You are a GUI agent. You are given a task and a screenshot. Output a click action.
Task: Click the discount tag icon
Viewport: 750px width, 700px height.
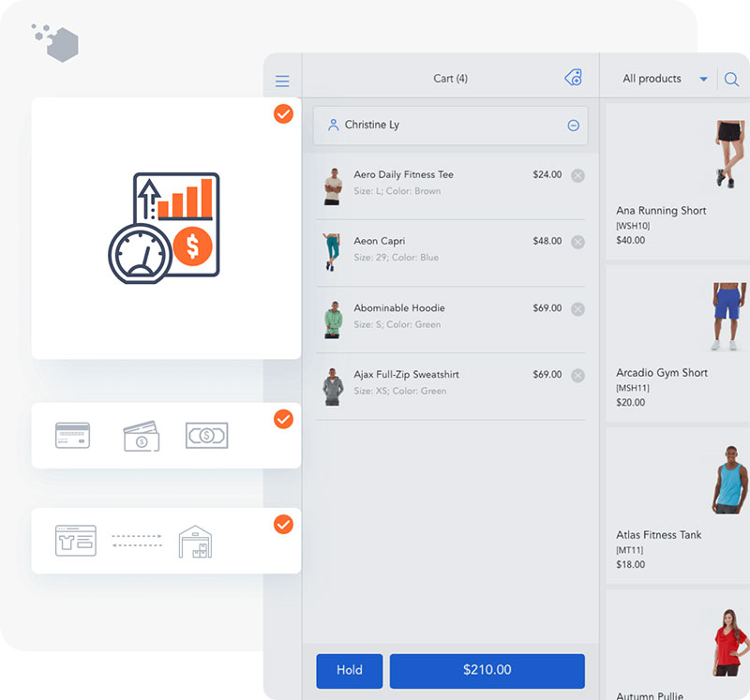[x=574, y=78]
